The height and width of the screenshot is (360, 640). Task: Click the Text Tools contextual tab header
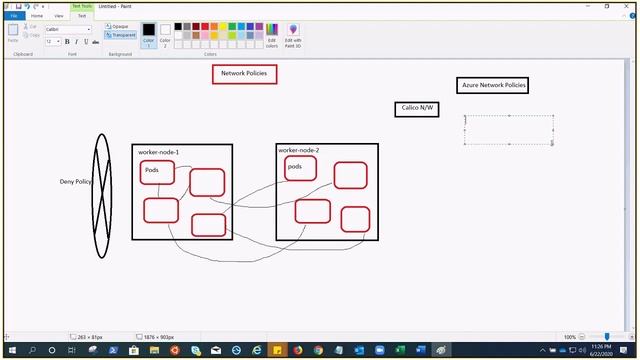click(x=82, y=7)
